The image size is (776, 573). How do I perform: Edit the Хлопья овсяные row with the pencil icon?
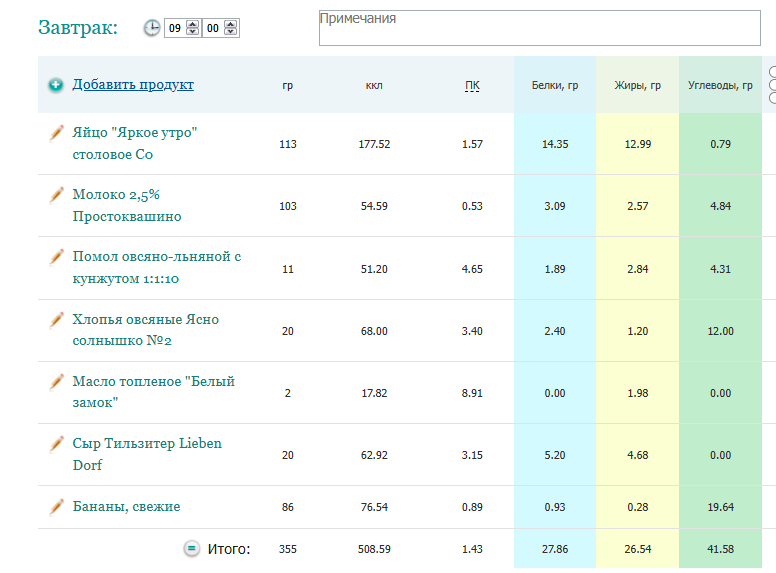pos(56,319)
